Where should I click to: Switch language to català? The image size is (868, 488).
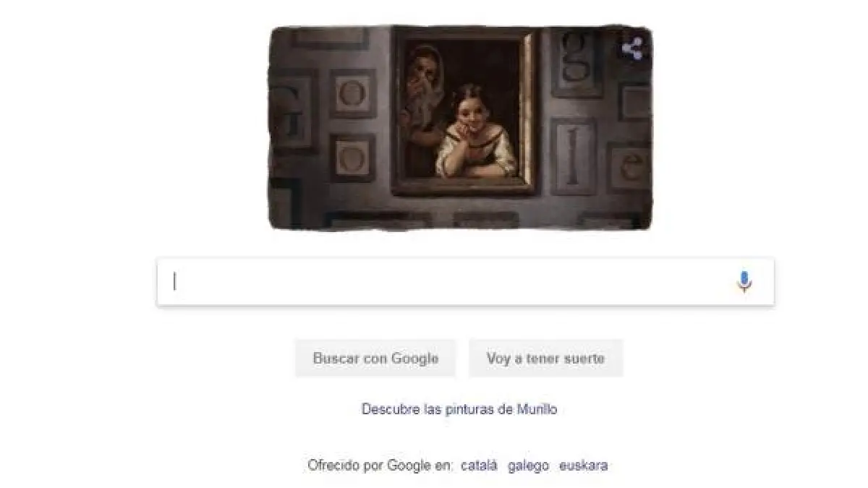click(479, 466)
